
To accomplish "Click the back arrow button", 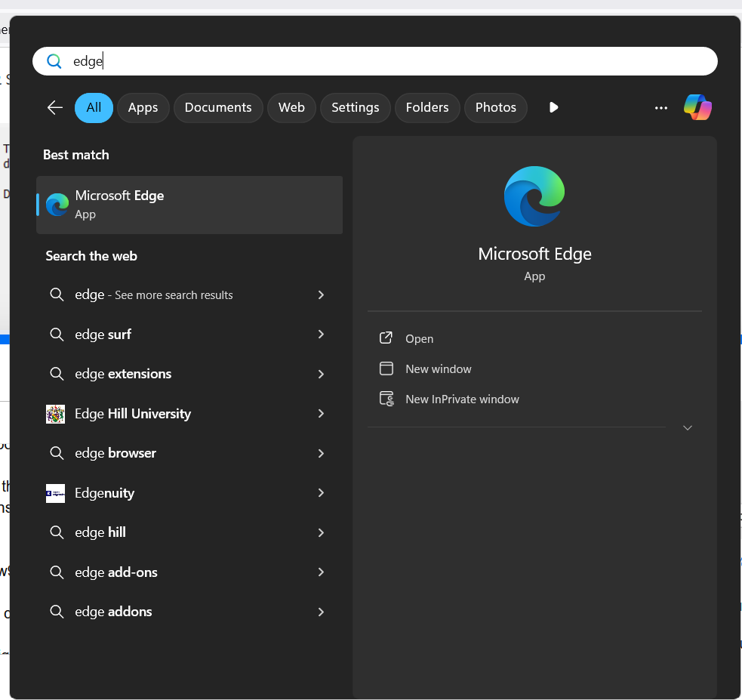I will tap(55, 107).
